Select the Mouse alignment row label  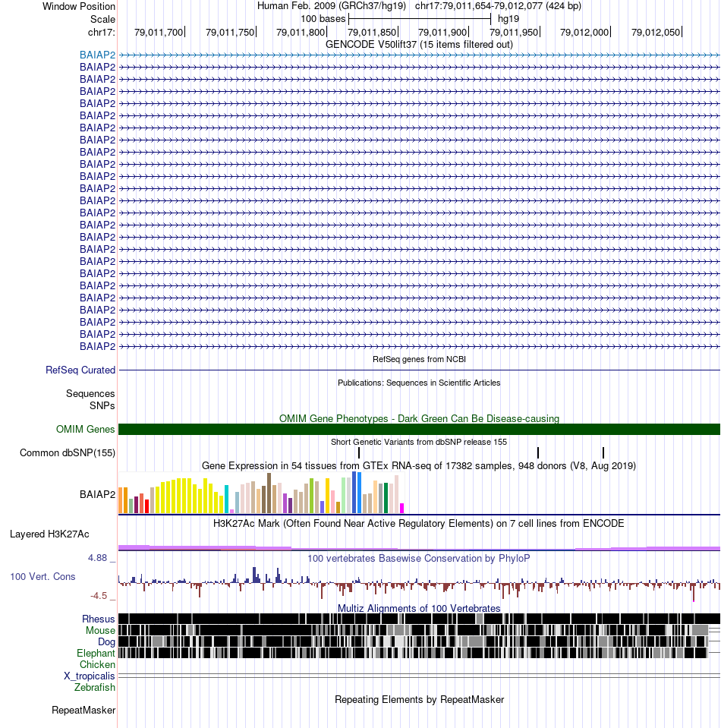pyautogui.click(x=100, y=630)
